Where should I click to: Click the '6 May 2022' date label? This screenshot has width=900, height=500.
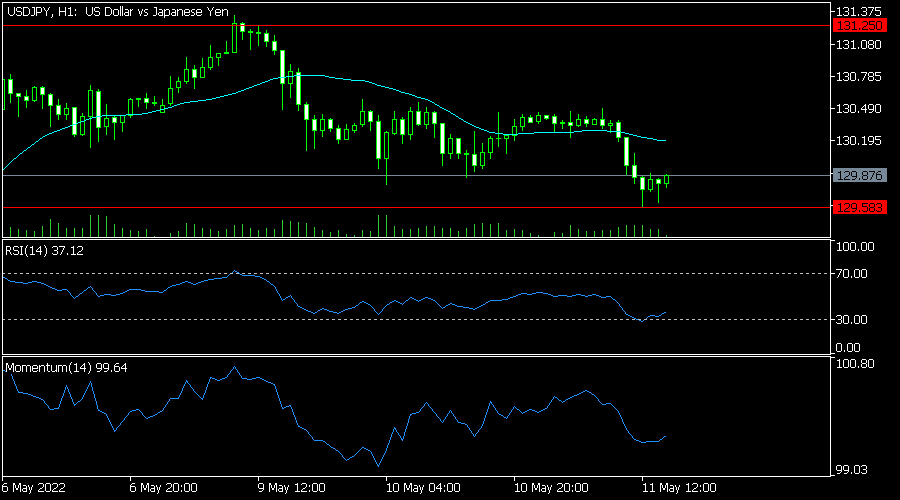click(x=33, y=488)
